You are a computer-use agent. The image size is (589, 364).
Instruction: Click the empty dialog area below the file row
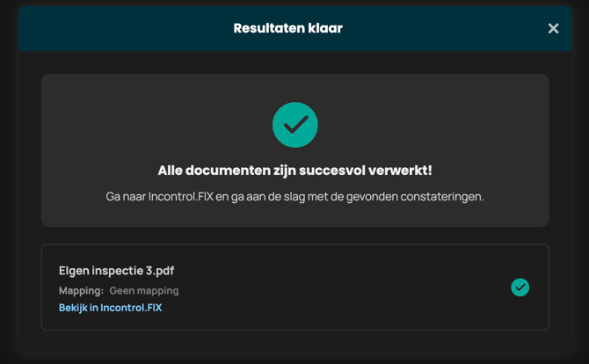294,346
